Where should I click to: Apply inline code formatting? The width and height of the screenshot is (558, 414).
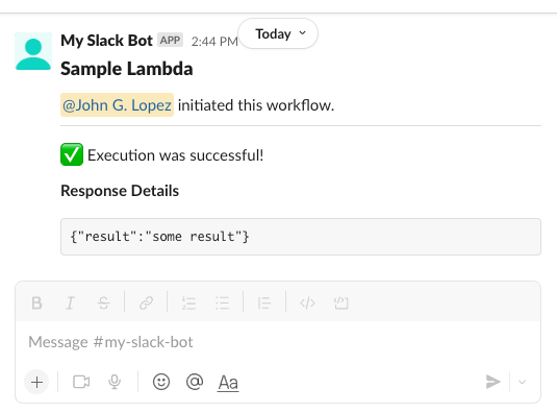[x=307, y=303]
